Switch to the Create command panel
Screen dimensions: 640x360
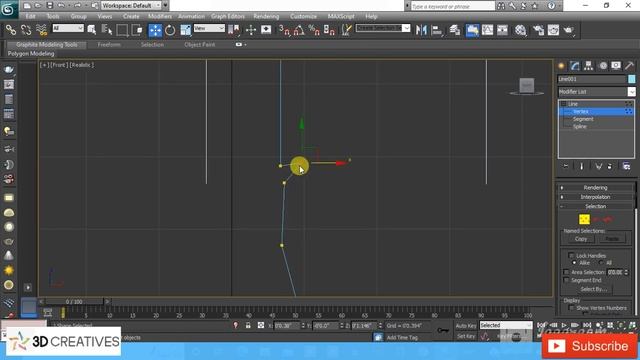(x=561, y=66)
